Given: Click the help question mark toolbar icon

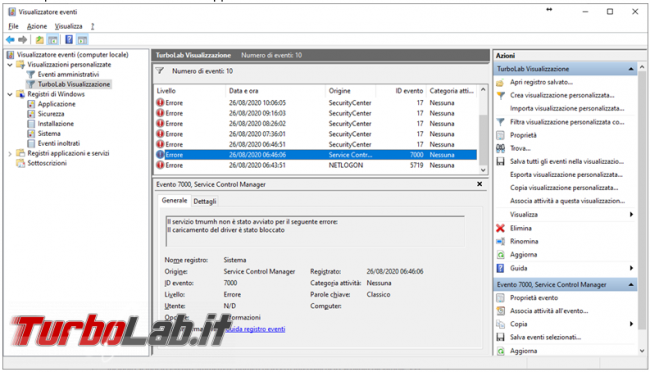Looking at the screenshot, I should point(69,40).
